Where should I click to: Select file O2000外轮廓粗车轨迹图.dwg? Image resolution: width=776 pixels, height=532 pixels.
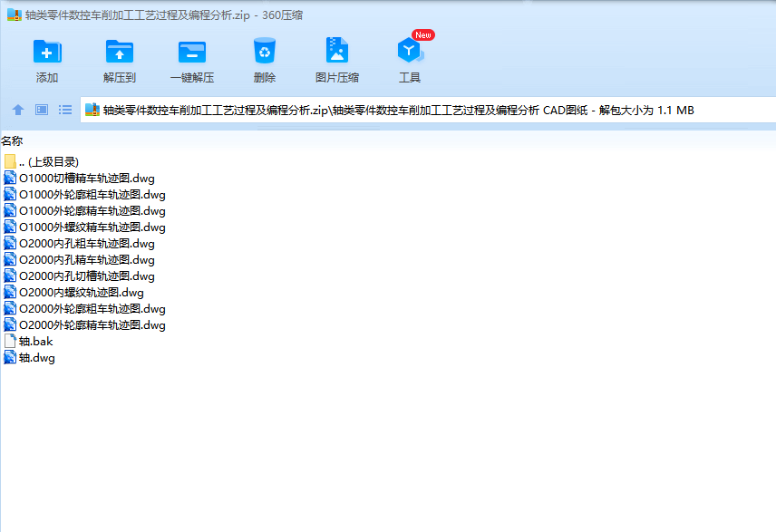point(92,309)
